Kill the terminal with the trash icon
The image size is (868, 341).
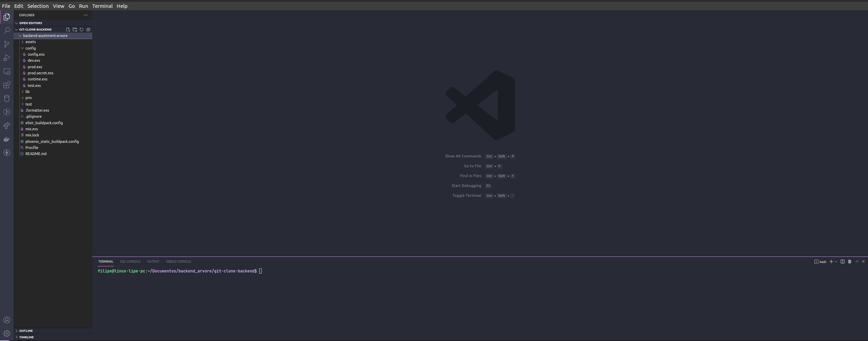849,261
